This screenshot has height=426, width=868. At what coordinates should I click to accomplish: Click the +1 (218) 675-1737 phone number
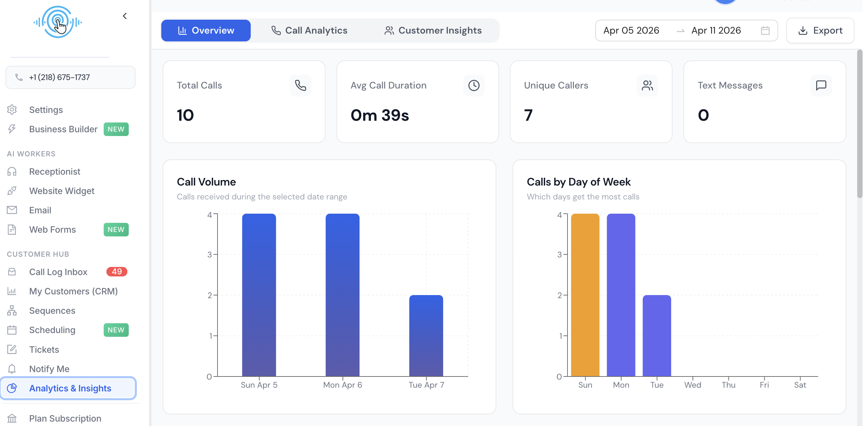pos(70,77)
